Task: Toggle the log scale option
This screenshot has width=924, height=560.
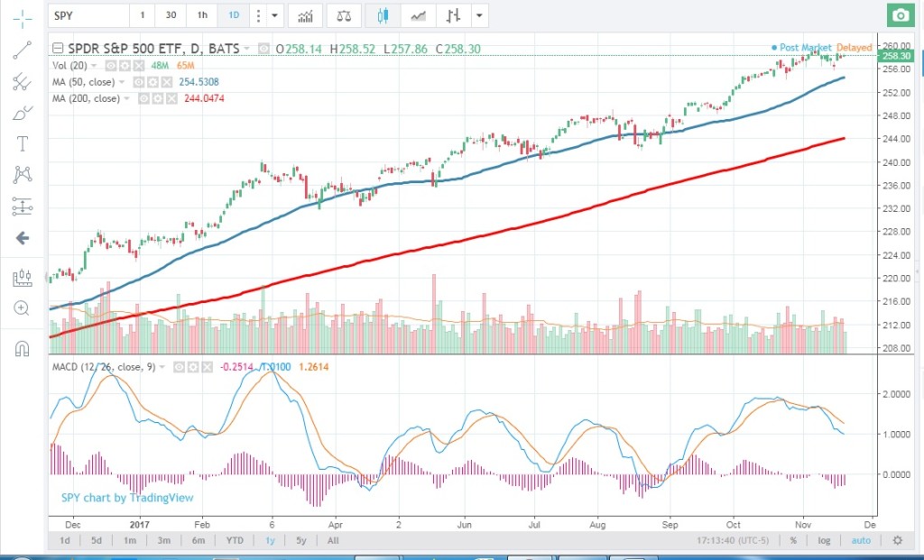Action: click(x=824, y=540)
